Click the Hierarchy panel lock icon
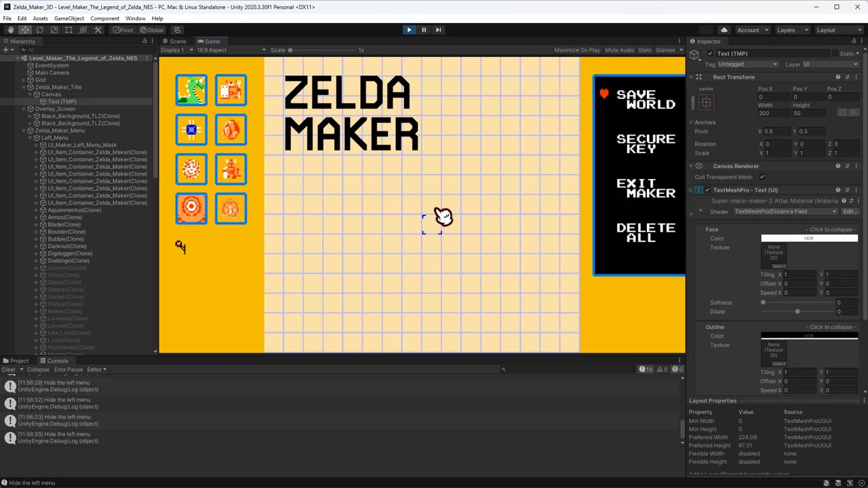 tap(143, 41)
